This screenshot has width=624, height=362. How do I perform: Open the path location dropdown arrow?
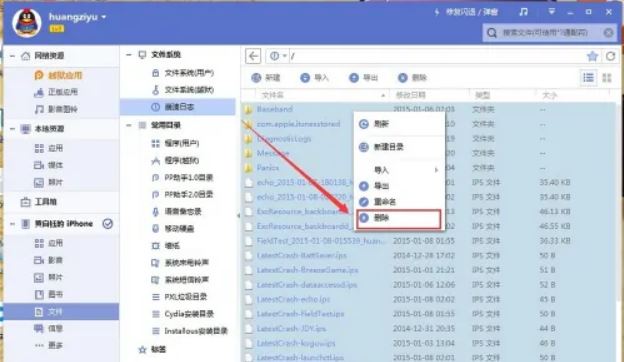click(285, 56)
